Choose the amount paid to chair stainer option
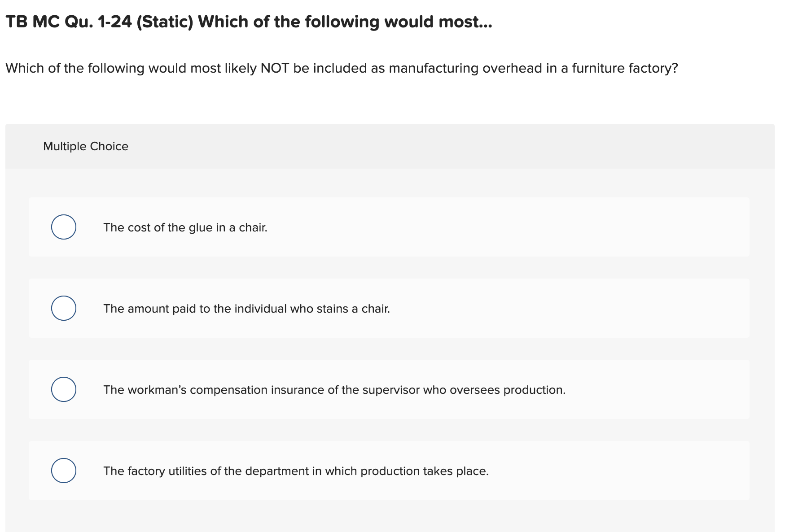 [246, 308]
